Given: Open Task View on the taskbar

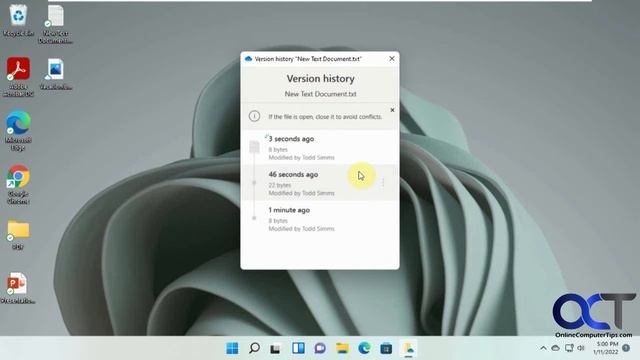Looking at the screenshot, I should pos(276,348).
